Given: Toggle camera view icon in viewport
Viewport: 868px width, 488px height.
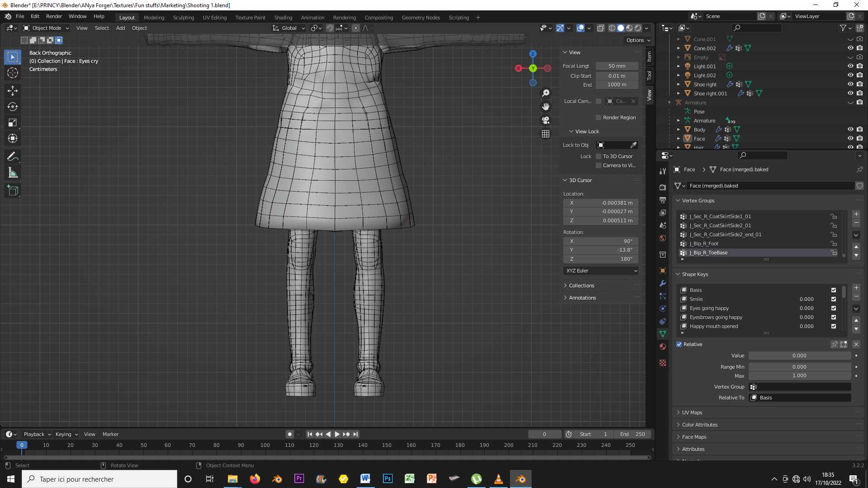Looking at the screenshot, I should [546, 120].
